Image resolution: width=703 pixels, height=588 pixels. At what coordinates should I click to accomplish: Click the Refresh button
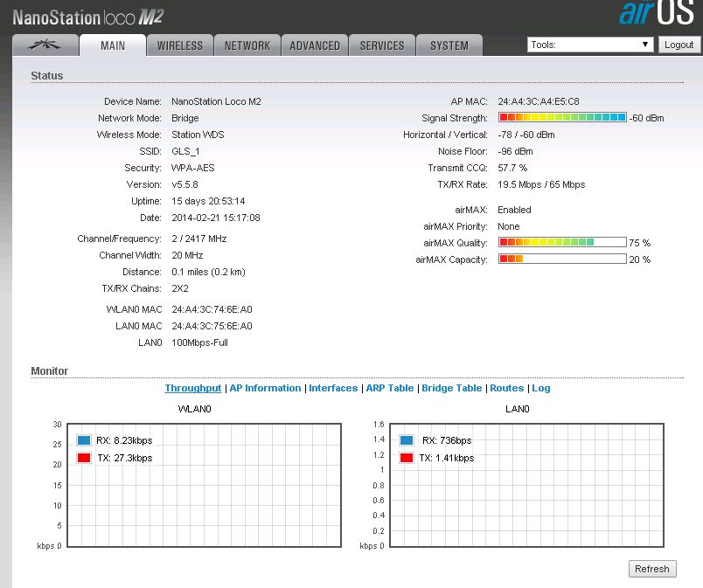[x=652, y=569]
